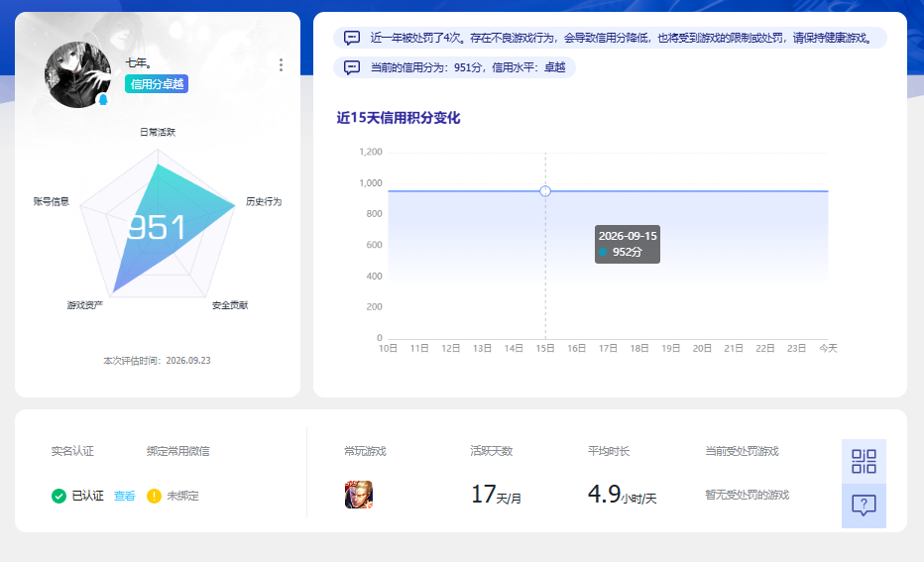This screenshot has width=924, height=562.
Task: Click the frequently played game icon
Action: 359,495
